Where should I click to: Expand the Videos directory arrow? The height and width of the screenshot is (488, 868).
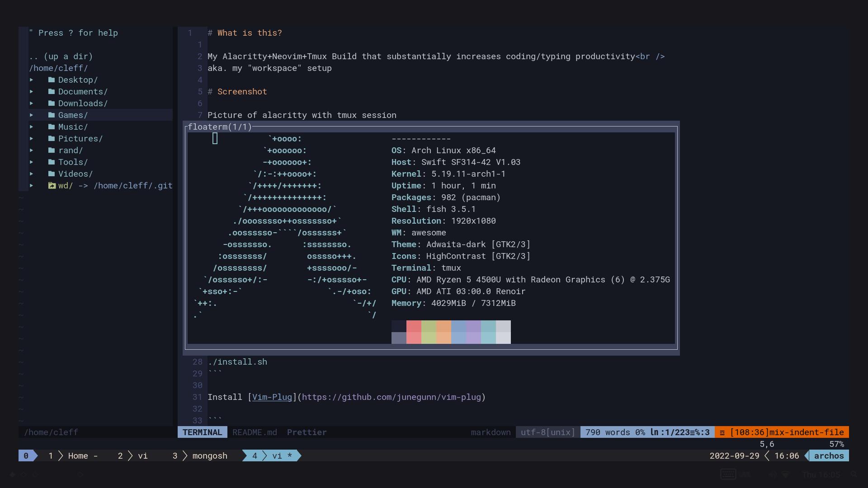(32, 174)
